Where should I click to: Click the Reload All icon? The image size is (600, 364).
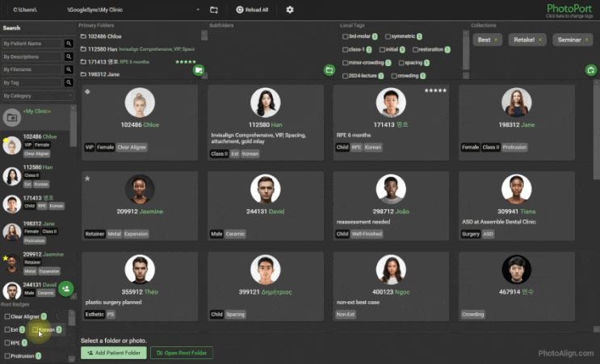tap(240, 10)
